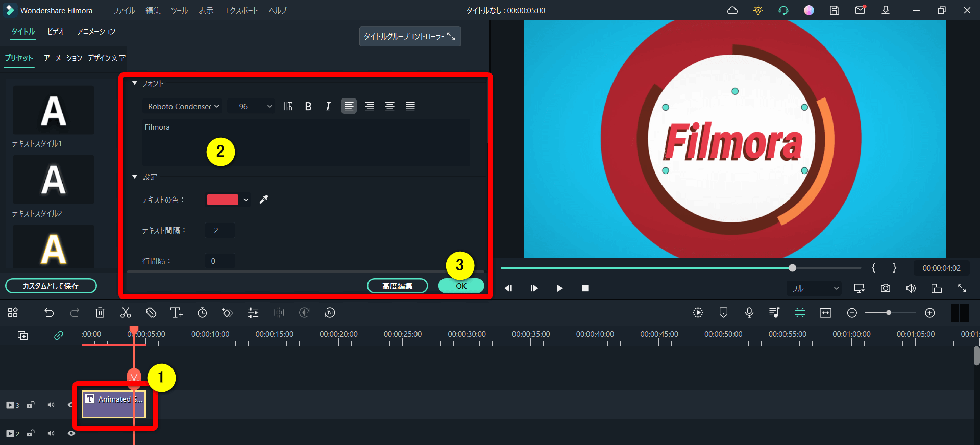Click the 高度編集 button

pos(398,286)
